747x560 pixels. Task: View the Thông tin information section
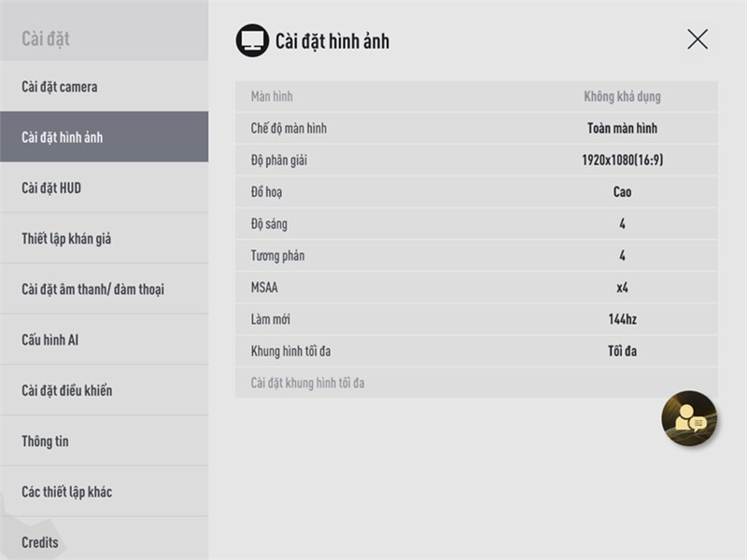105,441
